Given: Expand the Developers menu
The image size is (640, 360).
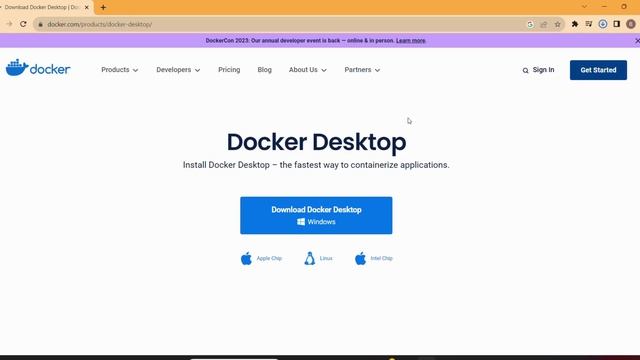Looking at the screenshot, I should 178,70.
